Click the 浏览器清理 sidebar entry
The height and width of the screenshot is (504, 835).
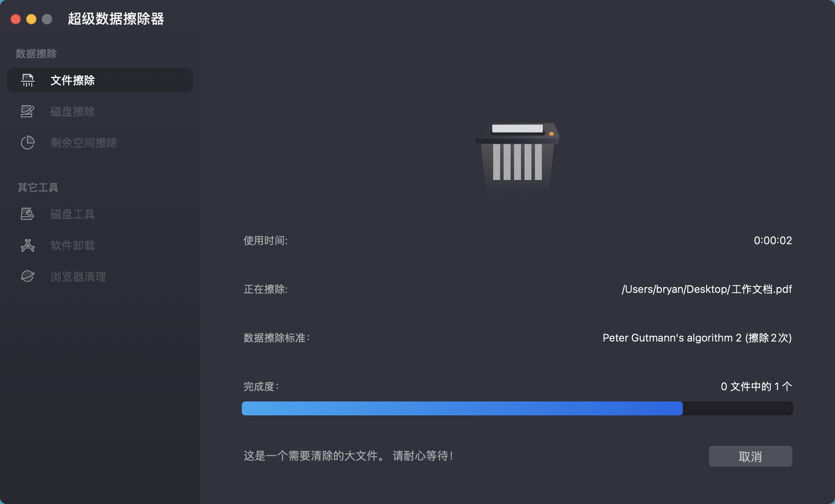click(77, 276)
